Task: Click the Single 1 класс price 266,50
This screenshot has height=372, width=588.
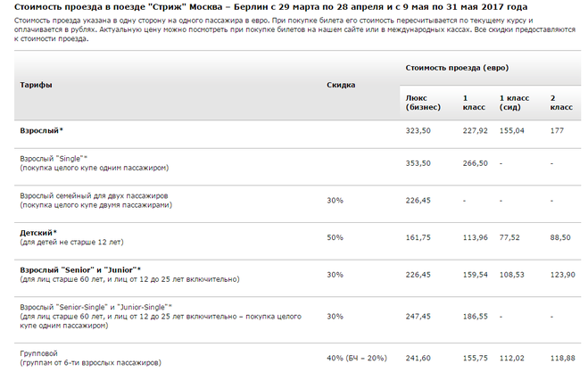Action: pyautogui.click(x=475, y=163)
